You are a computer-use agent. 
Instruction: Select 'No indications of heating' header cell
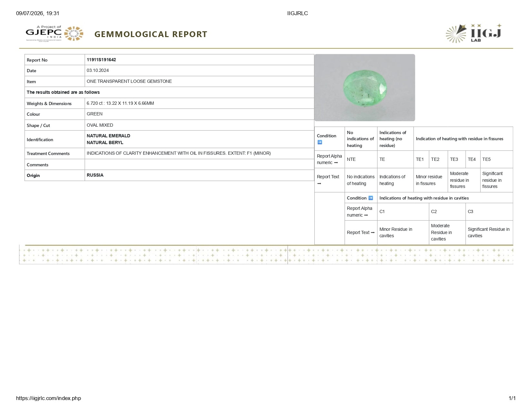[360, 139]
